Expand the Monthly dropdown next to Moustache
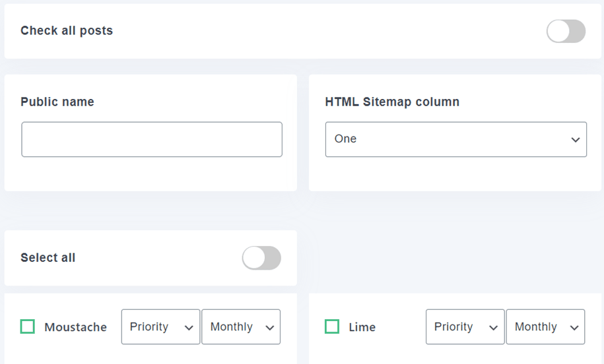This screenshot has width=604, height=364. [x=240, y=327]
